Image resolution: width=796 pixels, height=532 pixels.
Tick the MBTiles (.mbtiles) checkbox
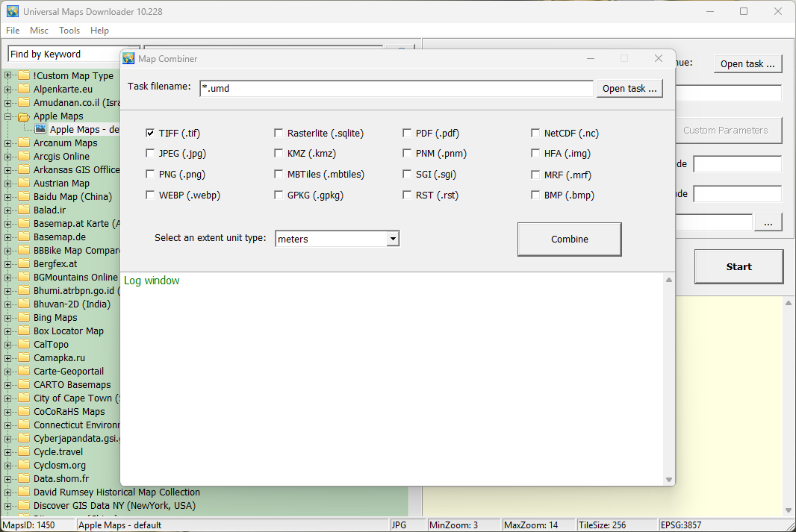tap(279, 175)
